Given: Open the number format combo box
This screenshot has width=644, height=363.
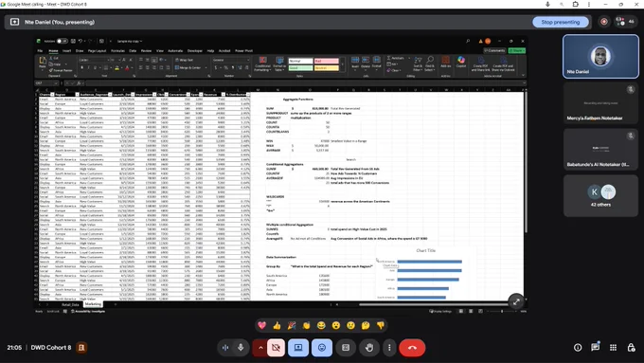Looking at the screenshot, I should point(231,60).
